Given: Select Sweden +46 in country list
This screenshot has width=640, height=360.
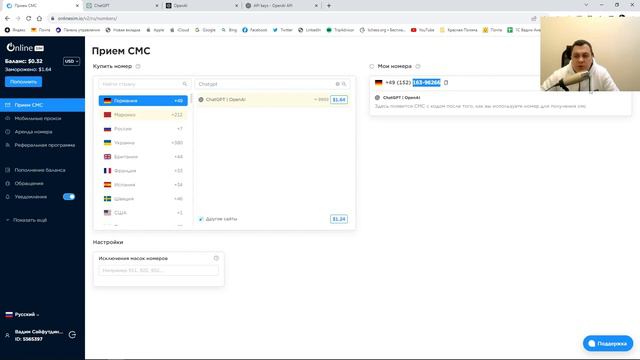Looking at the screenshot, I should click(x=143, y=199).
